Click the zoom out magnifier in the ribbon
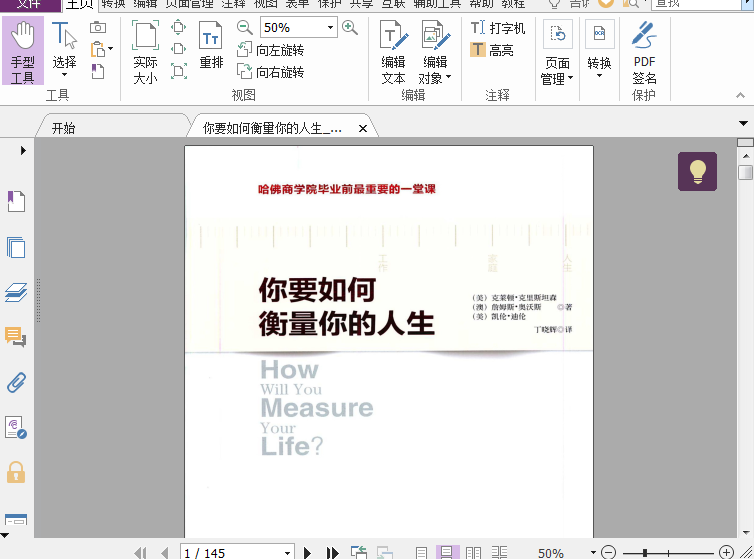 pyautogui.click(x=244, y=27)
